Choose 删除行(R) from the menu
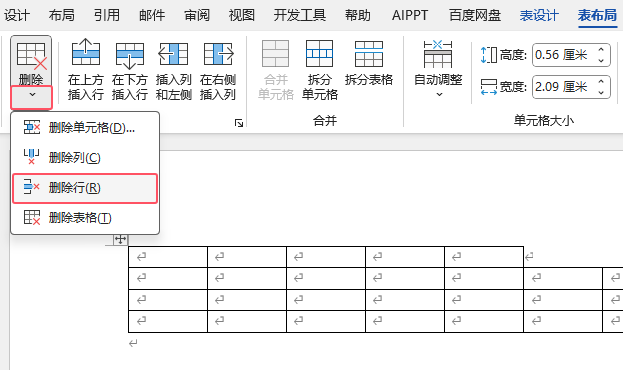The height and width of the screenshot is (370, 623). point(85,188)
